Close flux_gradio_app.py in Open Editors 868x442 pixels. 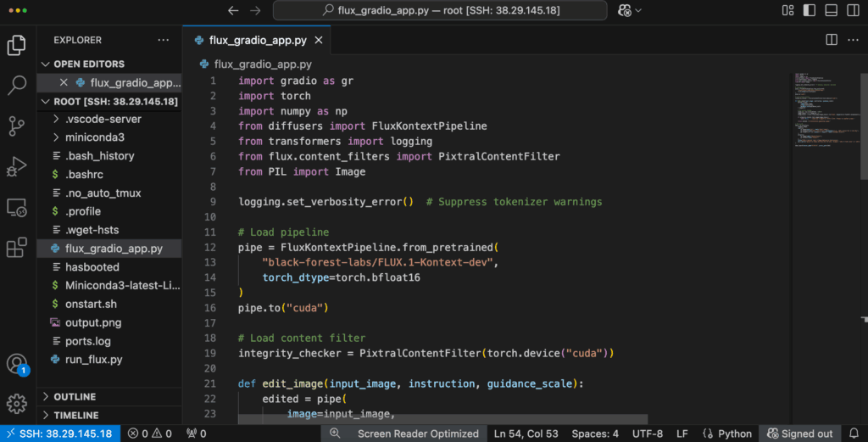click(64, 82)
